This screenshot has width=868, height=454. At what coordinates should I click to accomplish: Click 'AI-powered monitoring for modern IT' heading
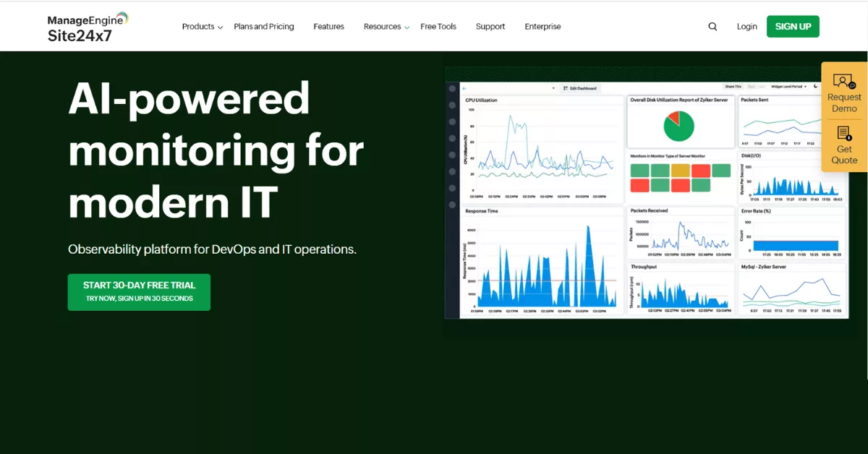[216, 150]
